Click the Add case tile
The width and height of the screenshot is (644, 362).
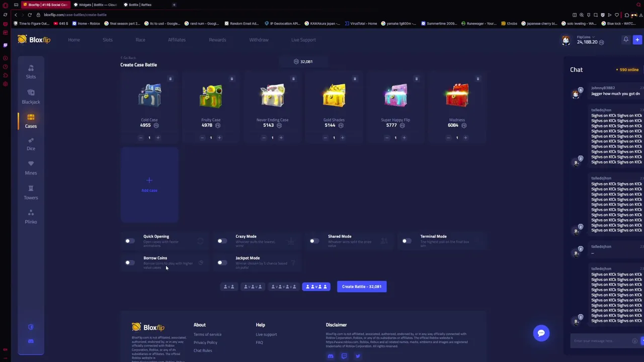149,185
